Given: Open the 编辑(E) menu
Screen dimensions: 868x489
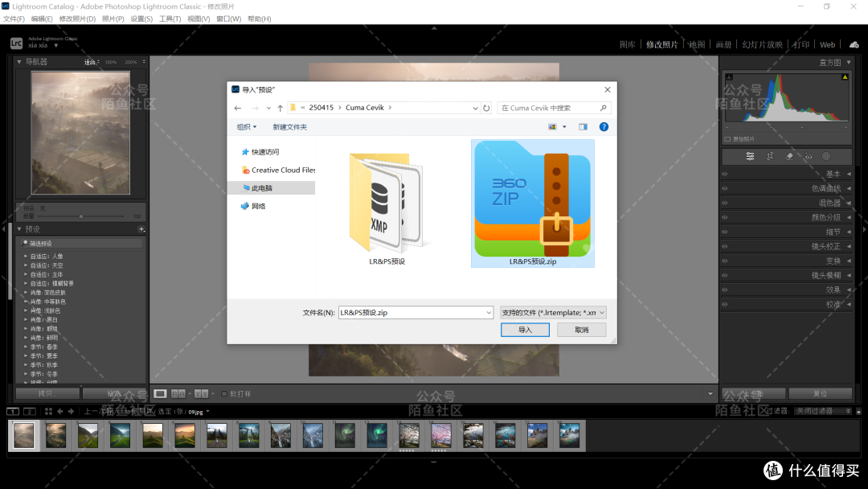Looking at the screenshot, I should tap(42, 18).
